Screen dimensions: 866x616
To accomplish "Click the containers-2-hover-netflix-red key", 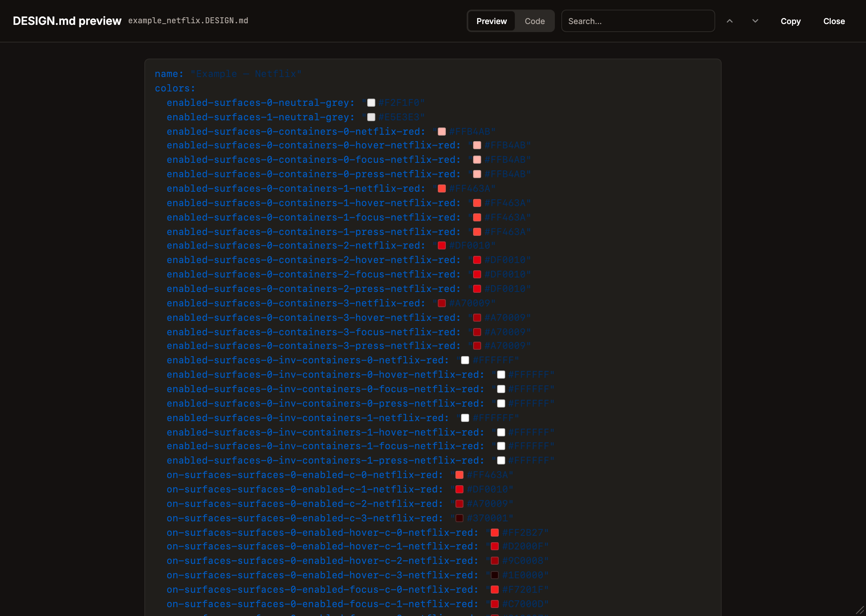I will tap(314, 260).
